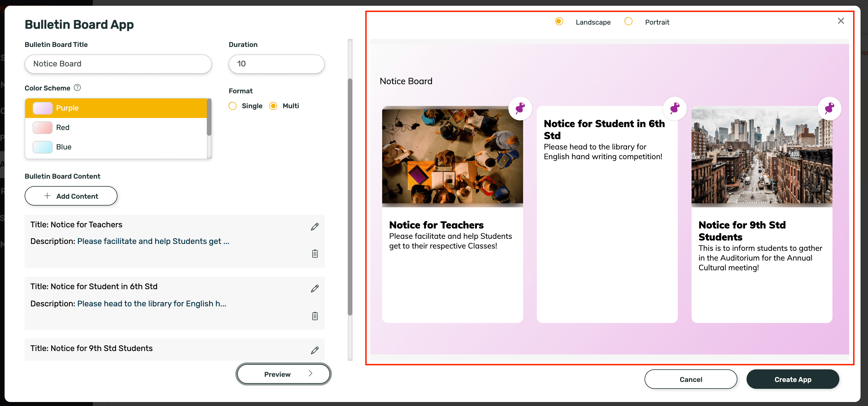Click the Bulletin Board Title input field

pyautogui.click(x=118, y=64)
